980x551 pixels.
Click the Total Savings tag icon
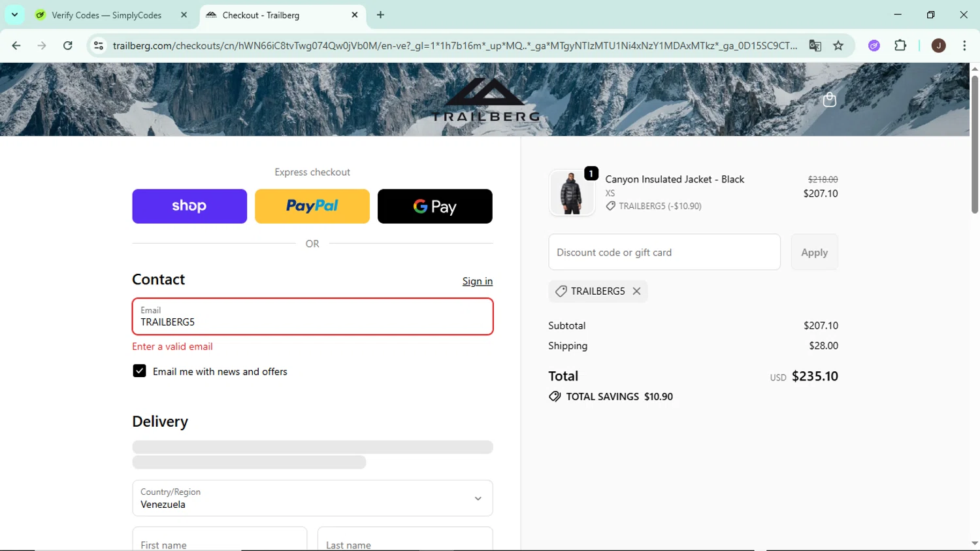[555, 397]
